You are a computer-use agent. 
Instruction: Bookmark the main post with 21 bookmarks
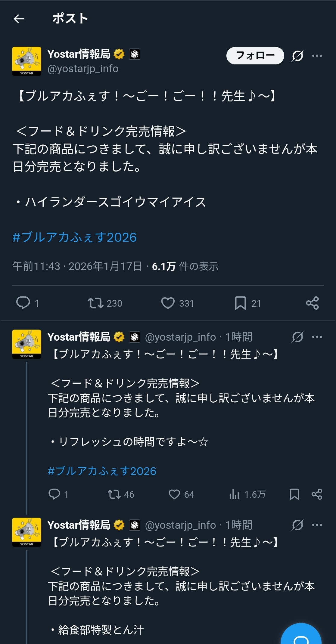240,303
